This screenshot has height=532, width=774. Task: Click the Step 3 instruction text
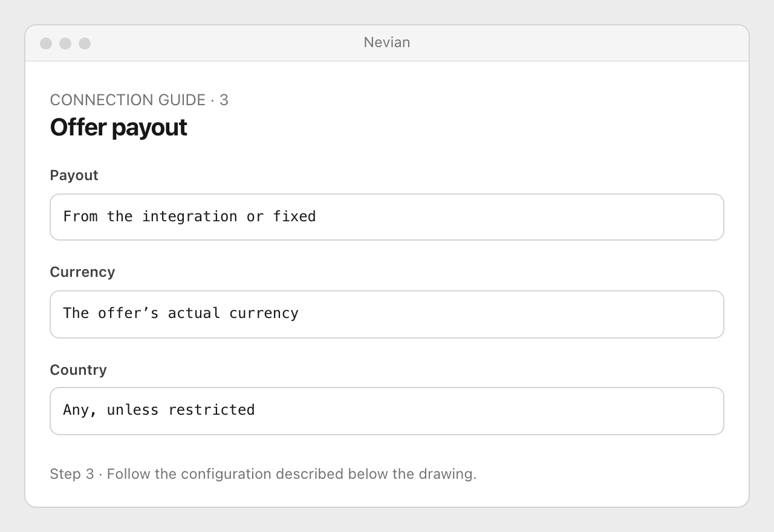(263, 474)
